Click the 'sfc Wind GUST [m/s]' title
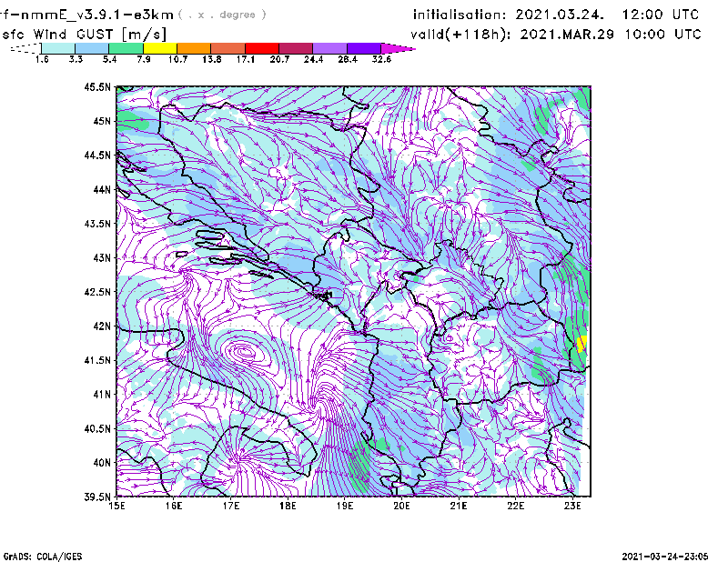The width and height of the screenshot is (728, 562). pos(84,35)
